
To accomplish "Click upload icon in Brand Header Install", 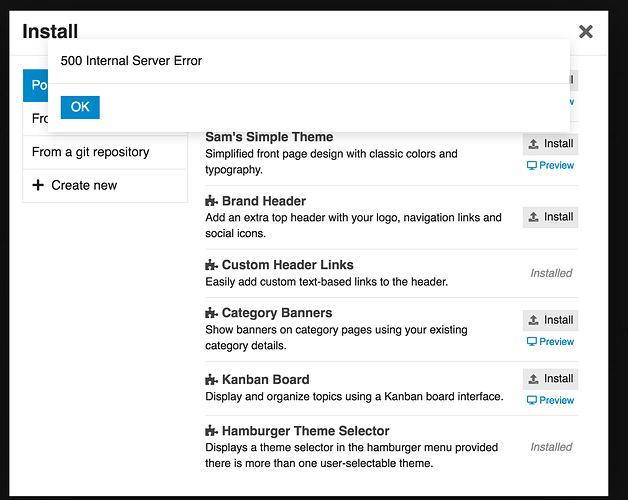I will [533, 217].
